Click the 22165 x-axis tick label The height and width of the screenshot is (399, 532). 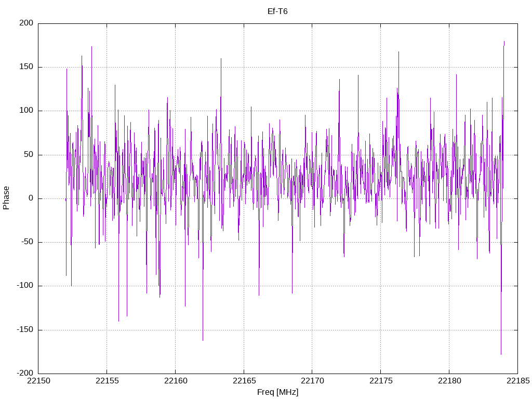pyautogui.click(x=244, y=381)
